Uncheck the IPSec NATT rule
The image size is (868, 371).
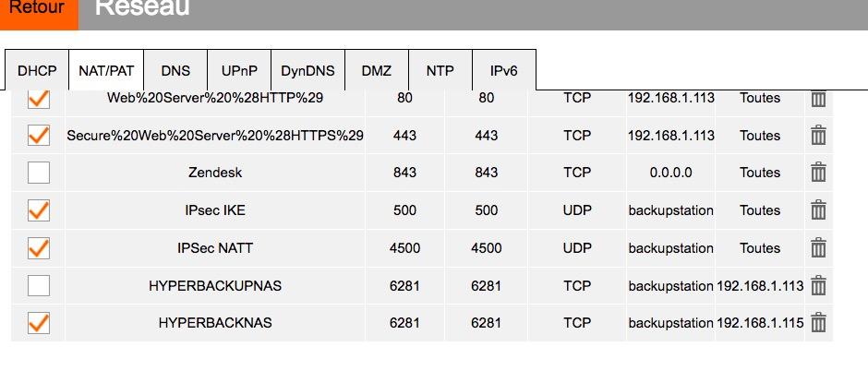click(39, 248)
